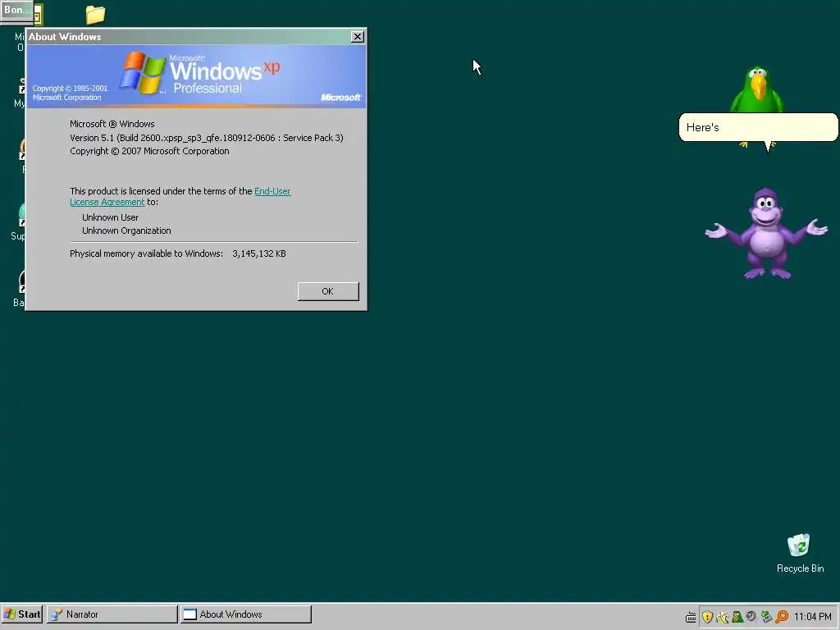
Task: Click the green parrot agent character
Action: pyautogui.click(x=757, y=89)
